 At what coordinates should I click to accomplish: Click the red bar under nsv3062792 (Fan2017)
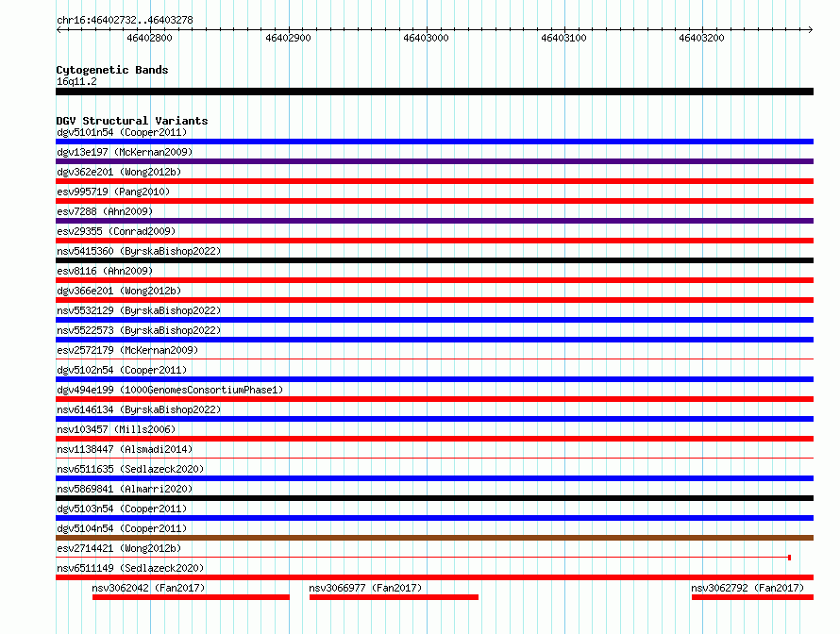(x=752, y=597)
